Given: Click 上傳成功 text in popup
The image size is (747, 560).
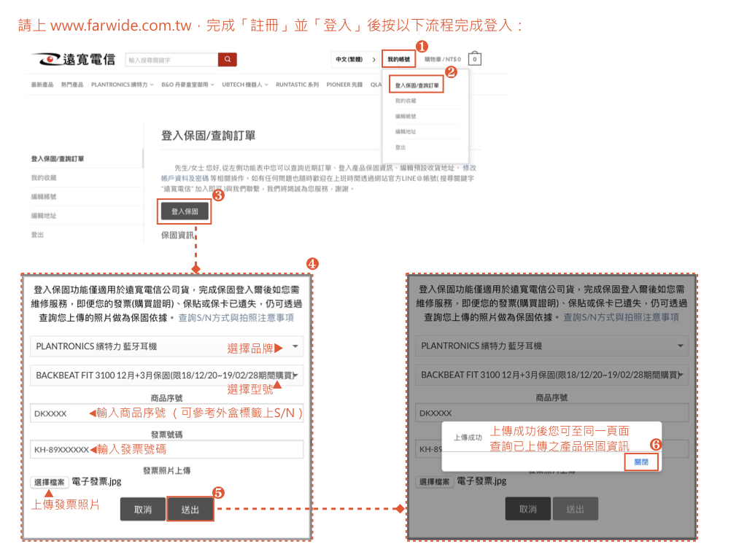Looking at the screenshot, I should (x=468, y=437).
